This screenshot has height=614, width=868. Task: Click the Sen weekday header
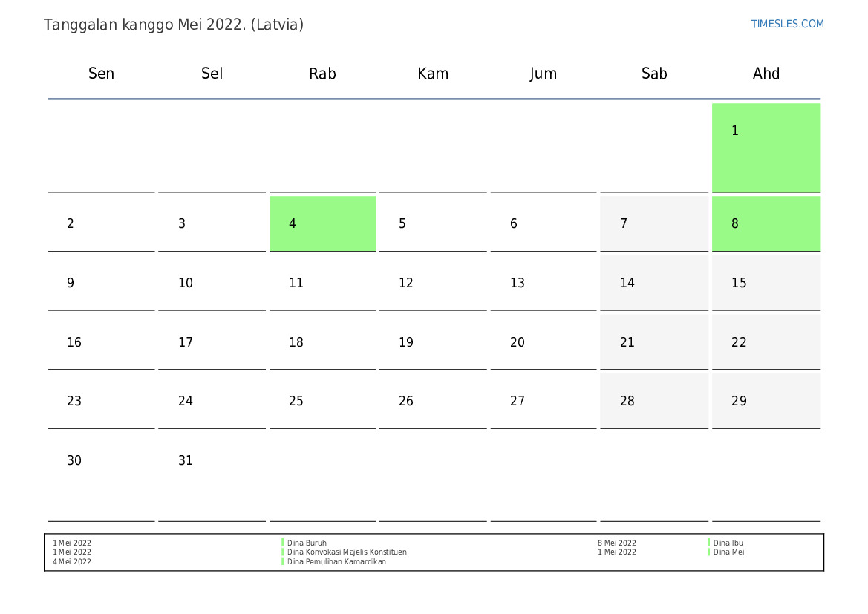tap(101, 74)
